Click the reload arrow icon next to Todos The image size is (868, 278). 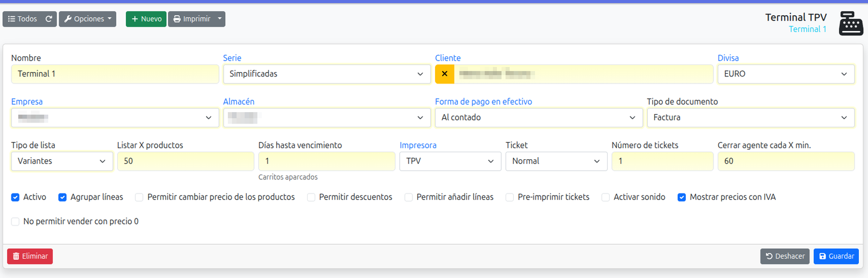(x=49, y=19)
